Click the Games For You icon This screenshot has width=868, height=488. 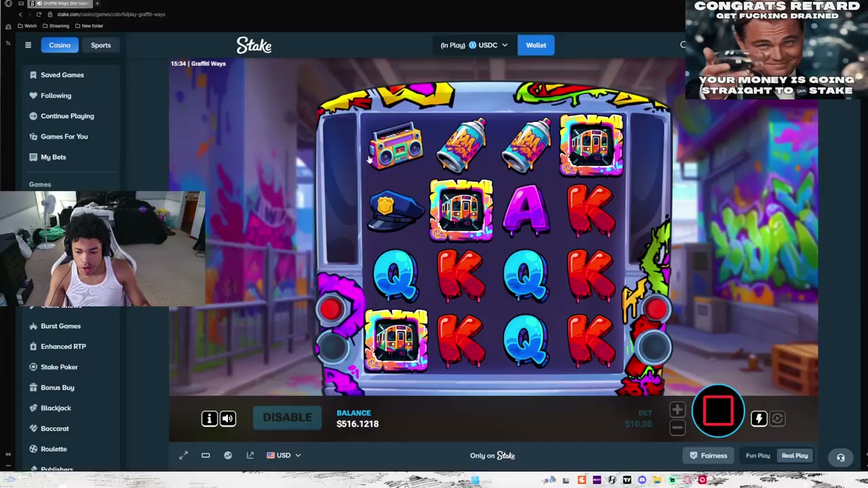pyautogui.click(x=33, y=136)
